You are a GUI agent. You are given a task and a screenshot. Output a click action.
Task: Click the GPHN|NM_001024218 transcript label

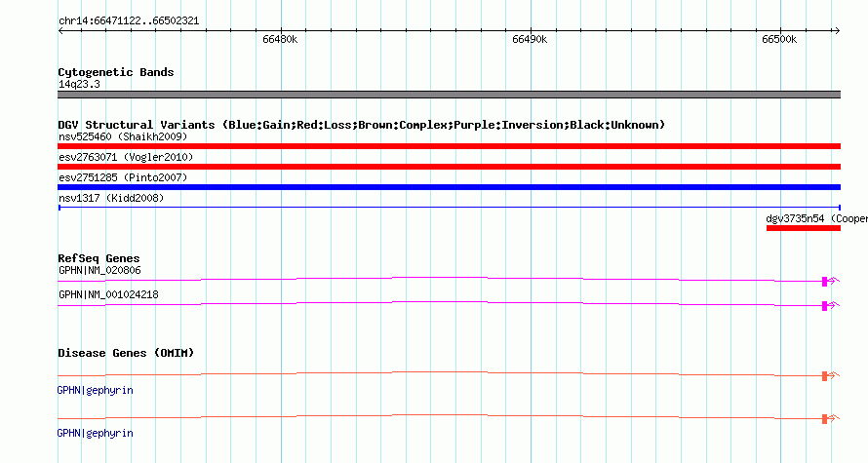(x=108, y=294)
